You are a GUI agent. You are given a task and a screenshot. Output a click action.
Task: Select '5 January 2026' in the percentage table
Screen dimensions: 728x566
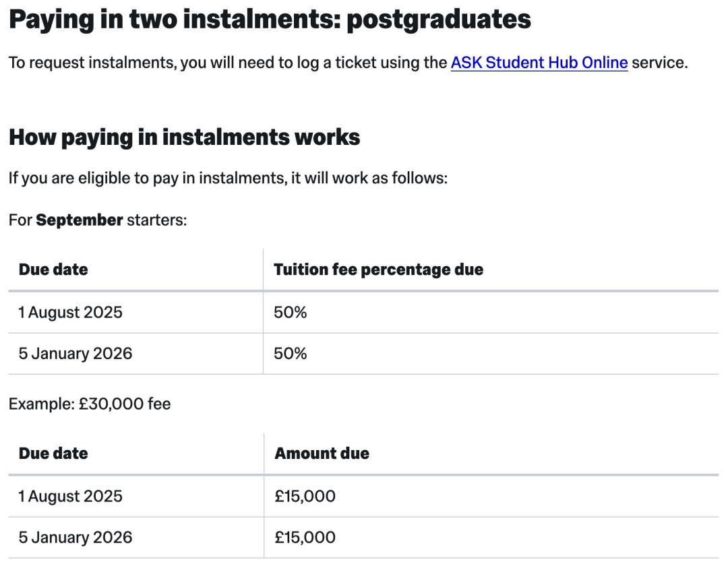[75, 353]
